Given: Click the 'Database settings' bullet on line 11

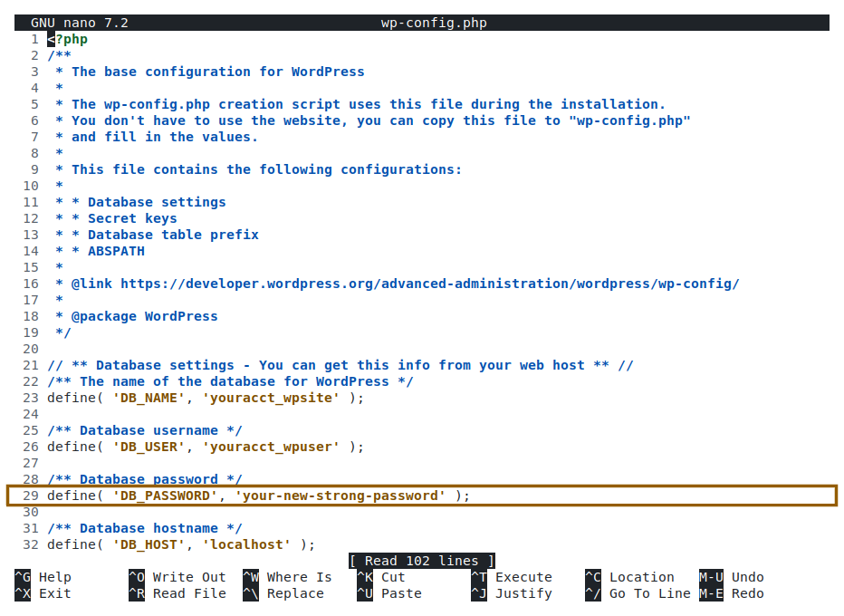Looking at the screenshot, I should (157, 202).
